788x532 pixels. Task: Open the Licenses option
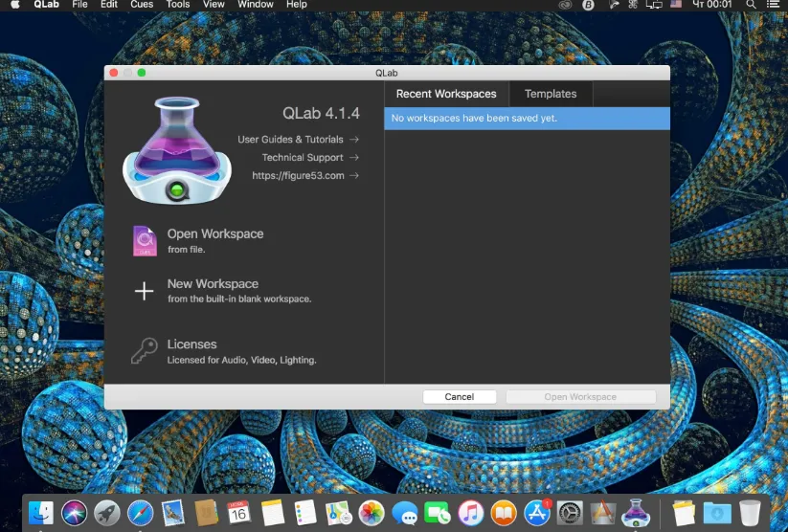(241, 351)
